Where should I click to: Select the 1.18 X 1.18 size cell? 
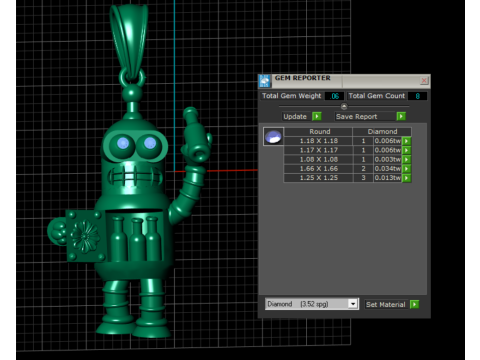pos(318,141)
